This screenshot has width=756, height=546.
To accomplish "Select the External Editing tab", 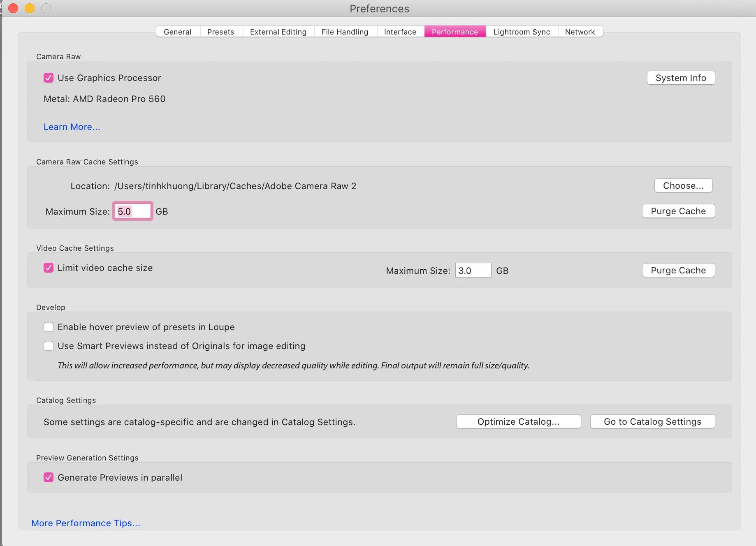I will 278,32.
